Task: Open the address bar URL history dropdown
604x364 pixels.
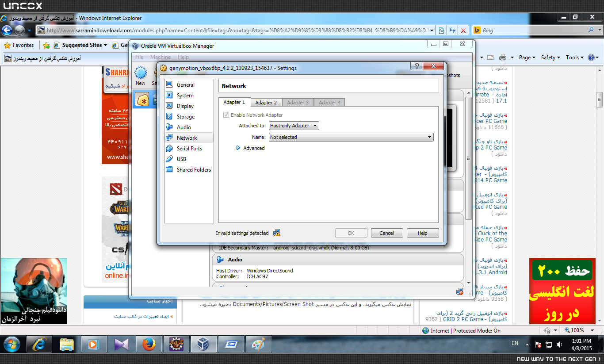Action: (432, 30)
